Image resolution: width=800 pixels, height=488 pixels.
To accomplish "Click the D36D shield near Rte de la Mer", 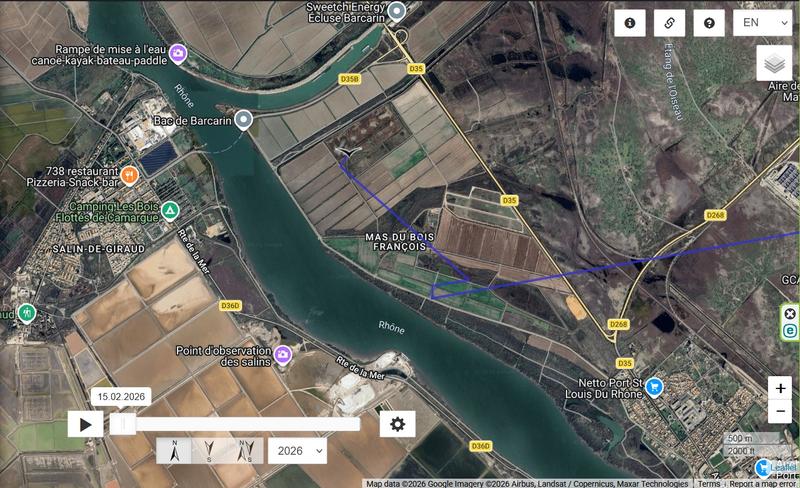I will coord(230,305).
